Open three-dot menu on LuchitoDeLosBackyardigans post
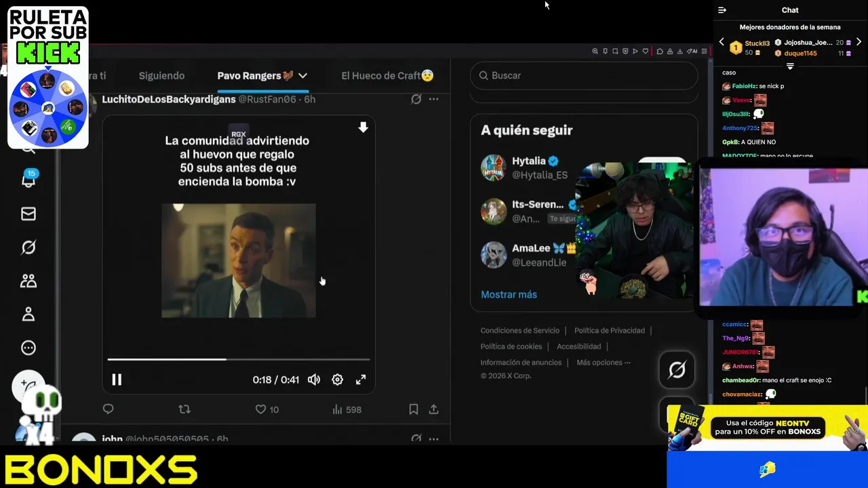 tap(434, 99)
